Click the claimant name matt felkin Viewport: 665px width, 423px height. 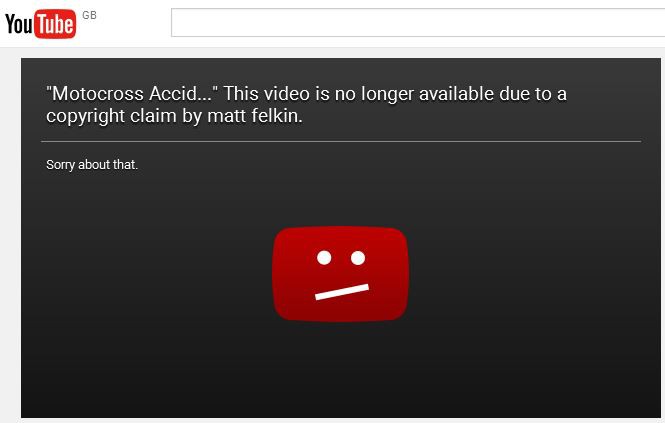coord(255,116)
